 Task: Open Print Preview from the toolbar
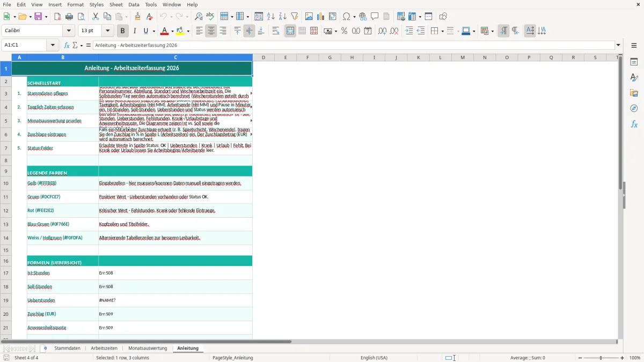[x=81, y=17]
